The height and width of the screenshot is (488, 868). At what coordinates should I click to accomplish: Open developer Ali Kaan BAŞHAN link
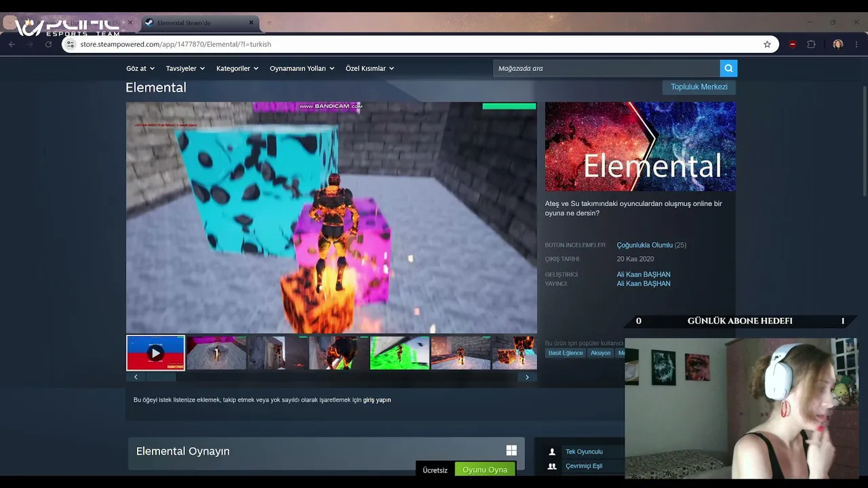(x=644, y=274)
